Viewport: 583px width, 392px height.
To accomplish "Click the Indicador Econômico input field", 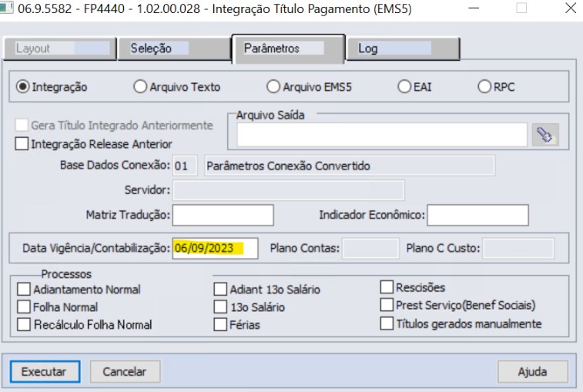I will tap(477, 215).
